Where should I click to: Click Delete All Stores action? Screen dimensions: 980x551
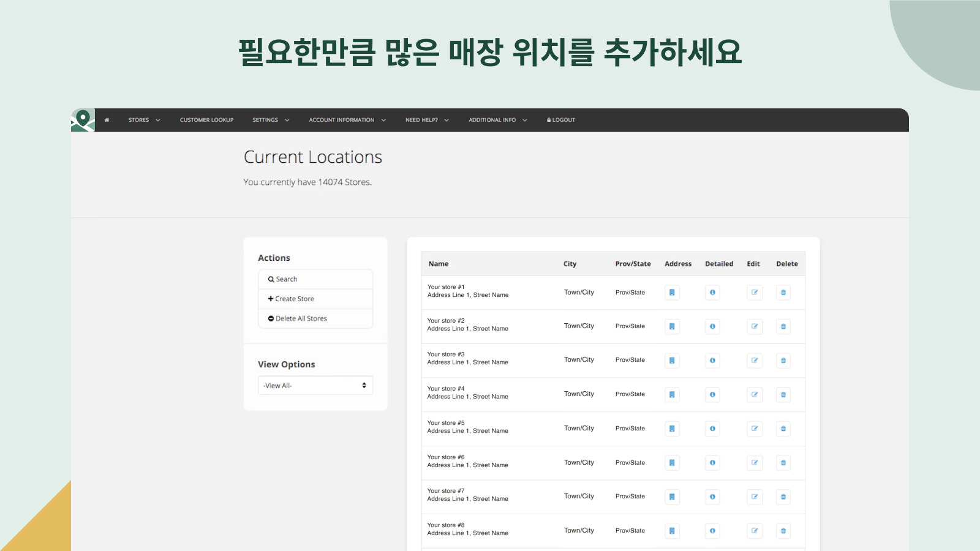315,318
